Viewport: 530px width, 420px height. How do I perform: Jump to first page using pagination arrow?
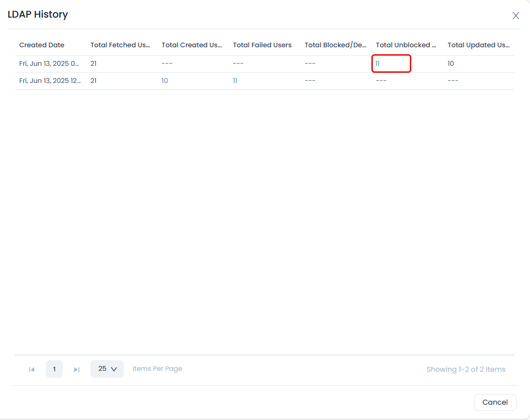(32, 369)
